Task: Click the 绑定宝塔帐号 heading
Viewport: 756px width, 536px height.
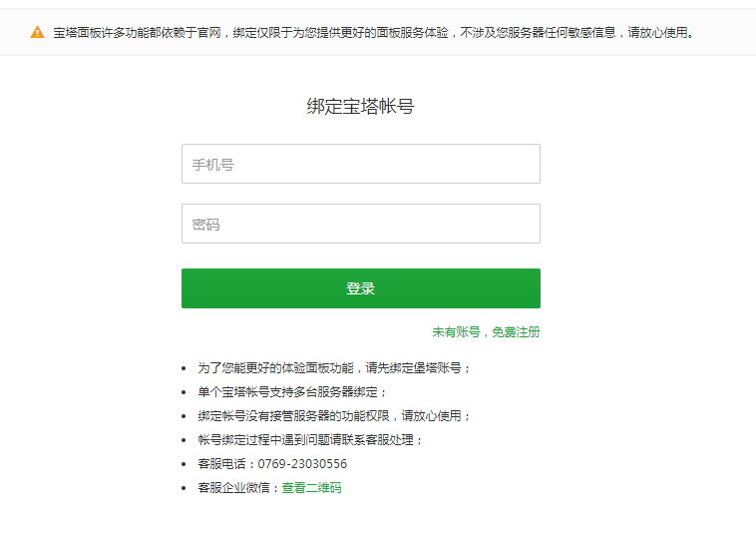Action: click(x=361, y=106)
